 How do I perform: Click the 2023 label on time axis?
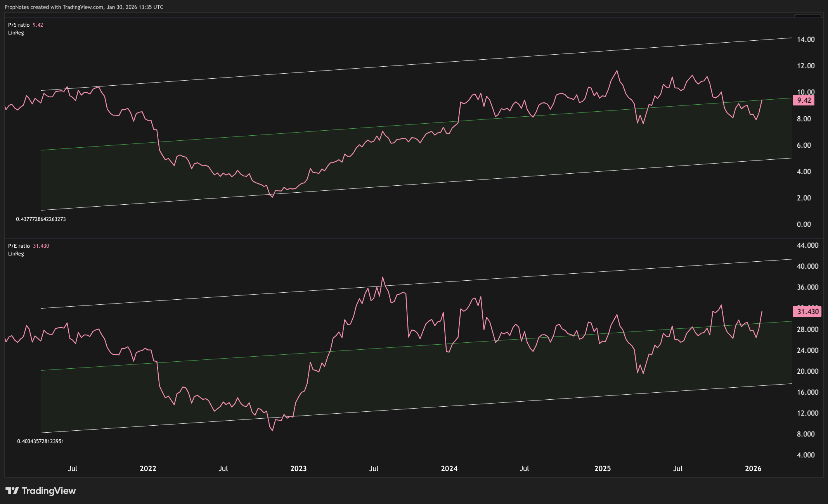click(x=298, y=469)
